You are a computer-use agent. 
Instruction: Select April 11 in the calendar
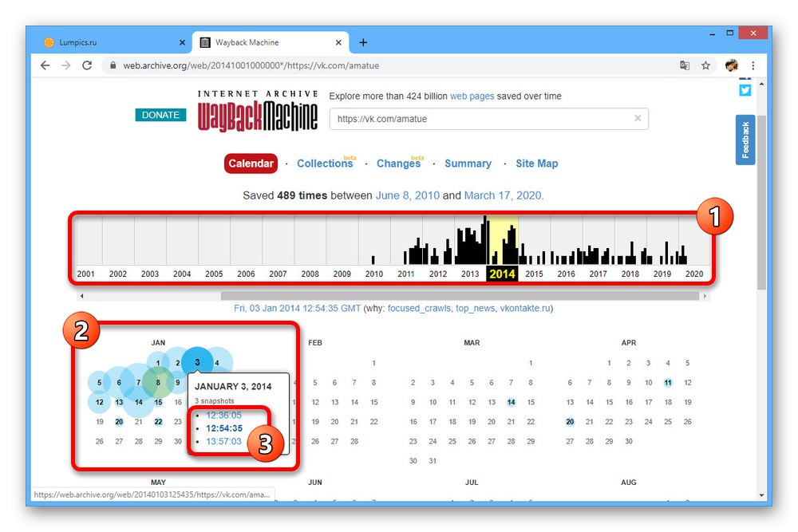click(668, 383)
